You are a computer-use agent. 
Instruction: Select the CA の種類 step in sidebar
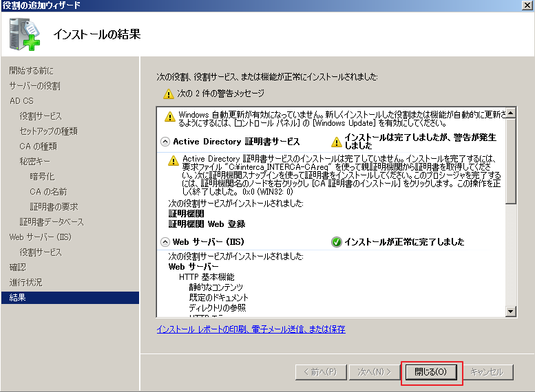(39, 146)
